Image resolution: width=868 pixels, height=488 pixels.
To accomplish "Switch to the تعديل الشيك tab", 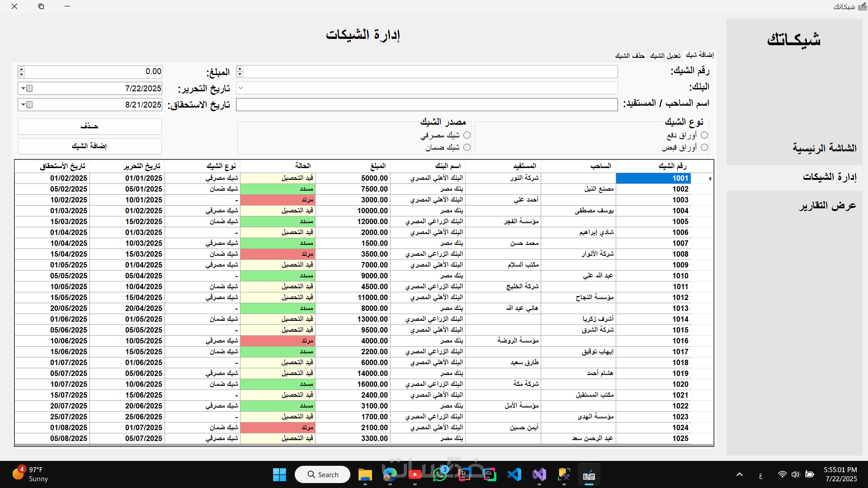I will (665, 56).
